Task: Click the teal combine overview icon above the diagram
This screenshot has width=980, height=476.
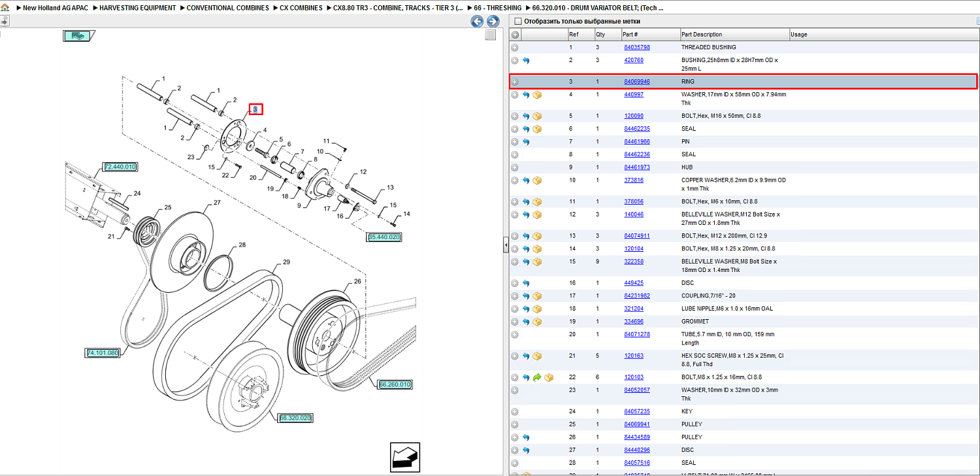Action: coord(78,36)
